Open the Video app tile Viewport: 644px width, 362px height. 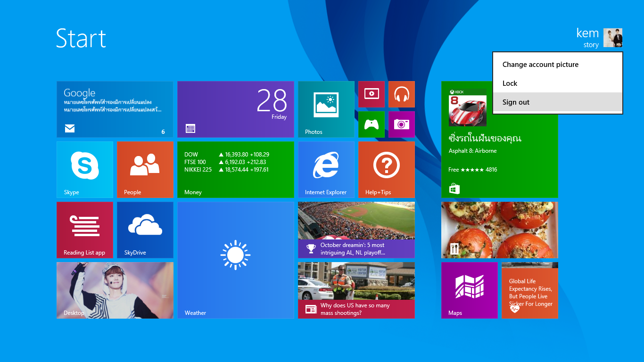coord(372,94)
